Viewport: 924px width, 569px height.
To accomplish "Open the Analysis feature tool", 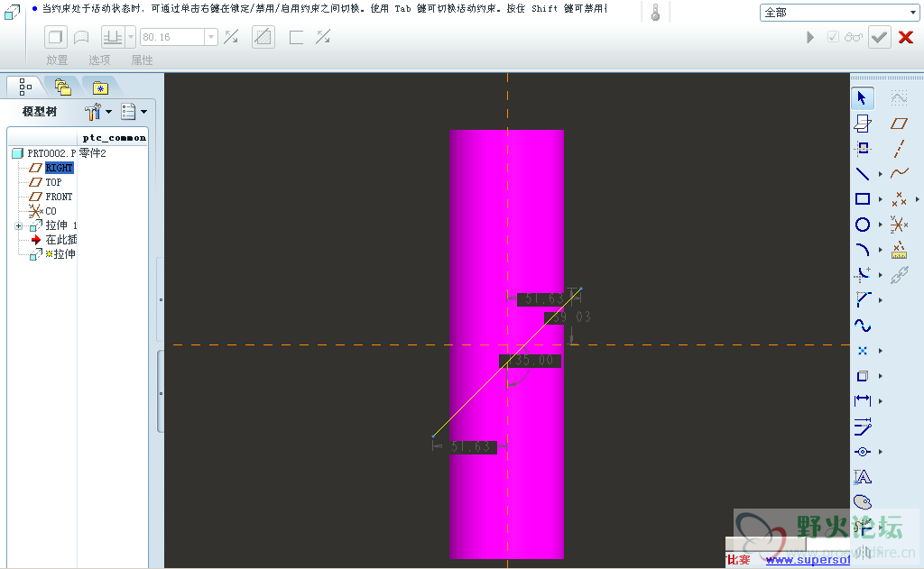I will coord(899,251).
